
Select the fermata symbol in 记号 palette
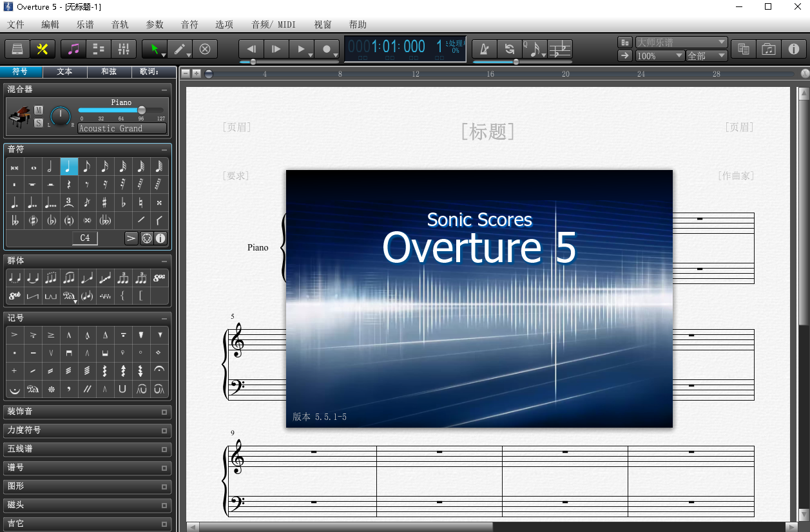pos(159,371)
